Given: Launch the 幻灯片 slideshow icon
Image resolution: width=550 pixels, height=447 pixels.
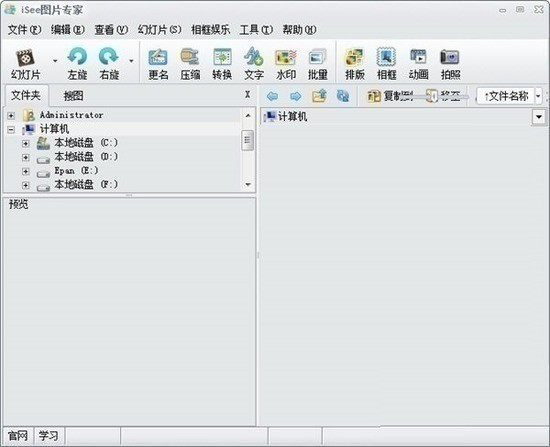Looking at the screenshot, I should click(x=25, y=57).
